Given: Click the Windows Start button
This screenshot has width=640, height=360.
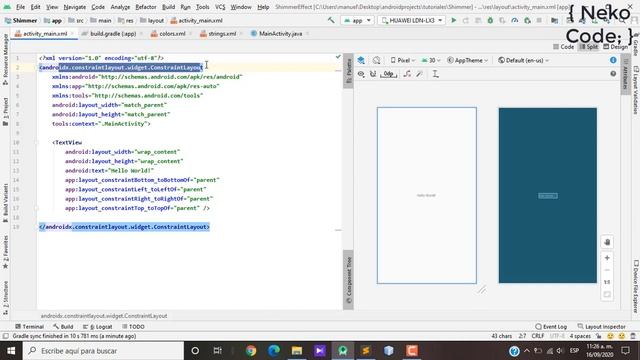Looking at the screenshot, I should point(11,351).
